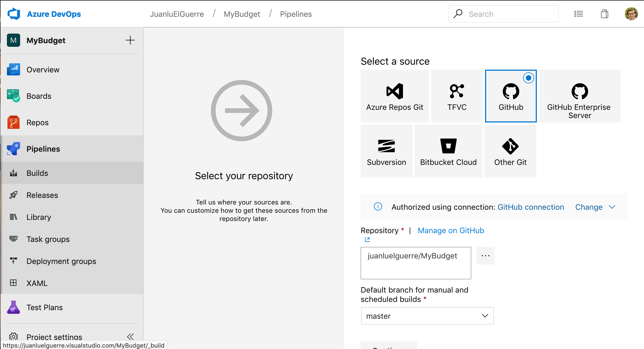Open the marketplace shopping bag icon
Screen dimensions: 644x349
604,14
